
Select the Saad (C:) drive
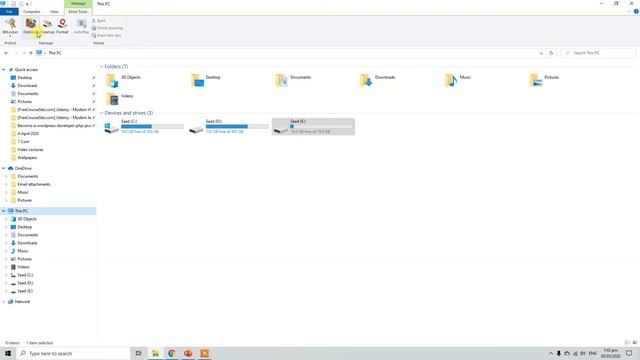(144, 127)
